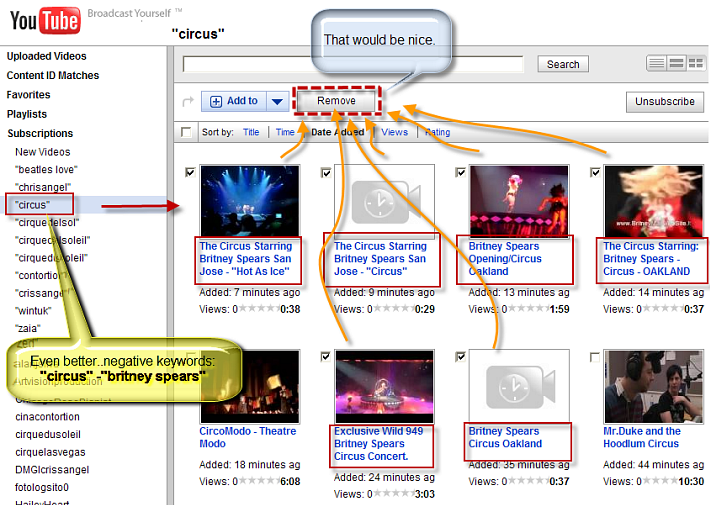The image size is (710, 505).
Task: Sort videos by Time
Action: pyautogui.click(x=285, y=132)
